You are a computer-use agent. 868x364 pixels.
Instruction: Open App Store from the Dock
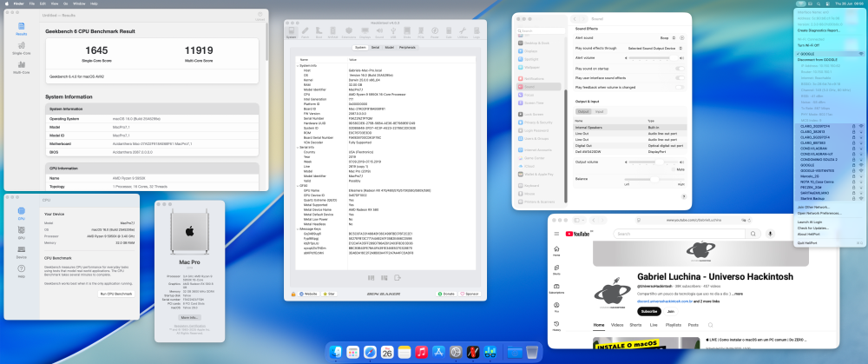[438, 352]
